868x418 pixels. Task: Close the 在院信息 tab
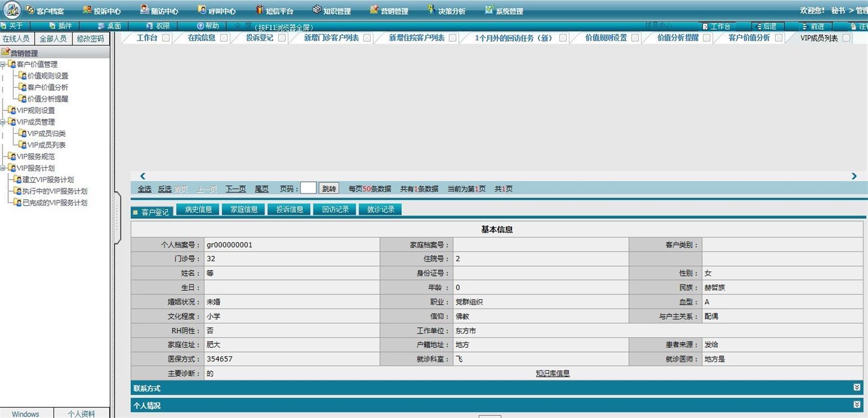224,38
